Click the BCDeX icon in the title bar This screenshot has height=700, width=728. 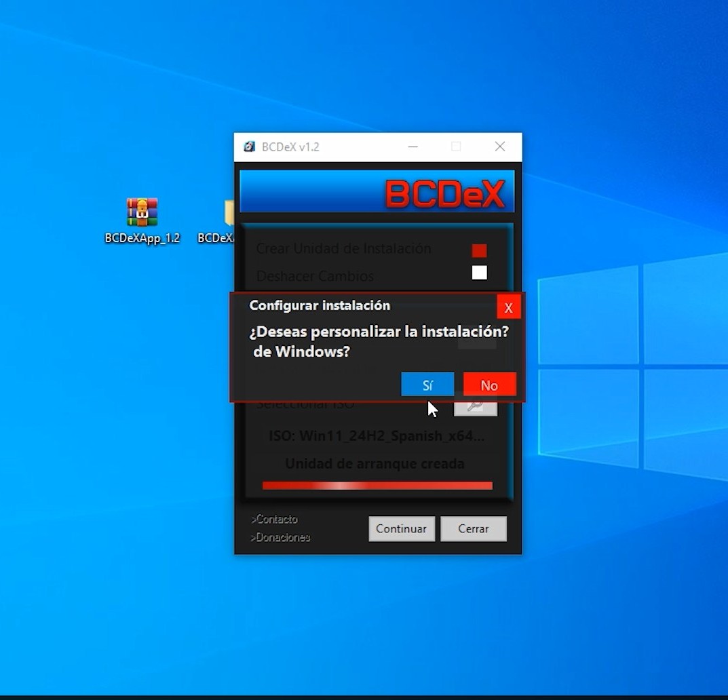tap(250, 147)
